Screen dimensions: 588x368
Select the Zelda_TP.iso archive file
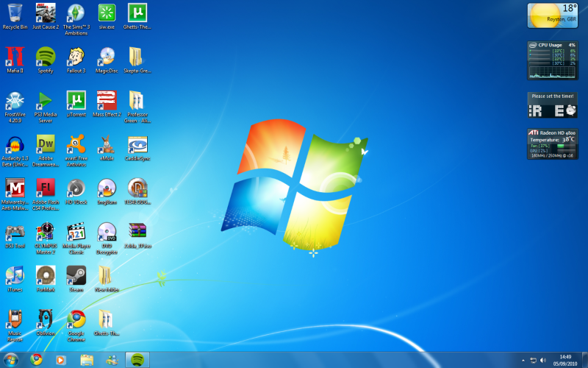coord(137,236)
